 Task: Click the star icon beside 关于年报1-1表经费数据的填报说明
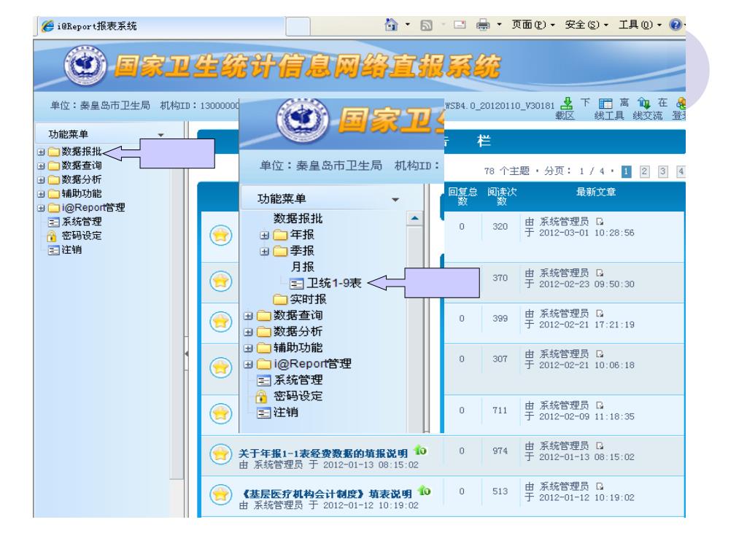(x=220, y=454)
